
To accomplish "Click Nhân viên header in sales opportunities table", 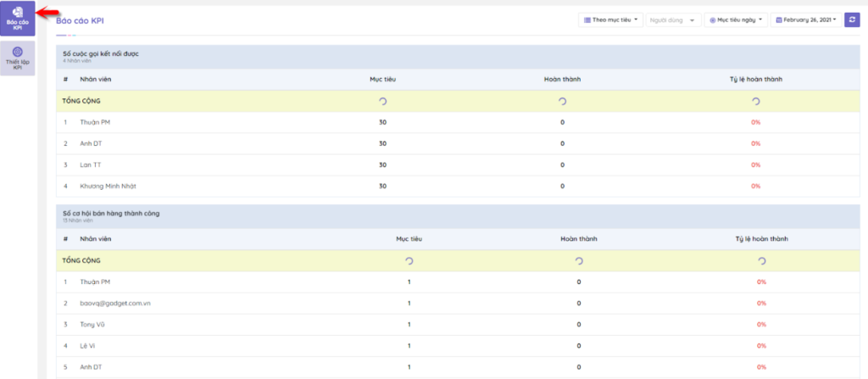I will [95, 239].
